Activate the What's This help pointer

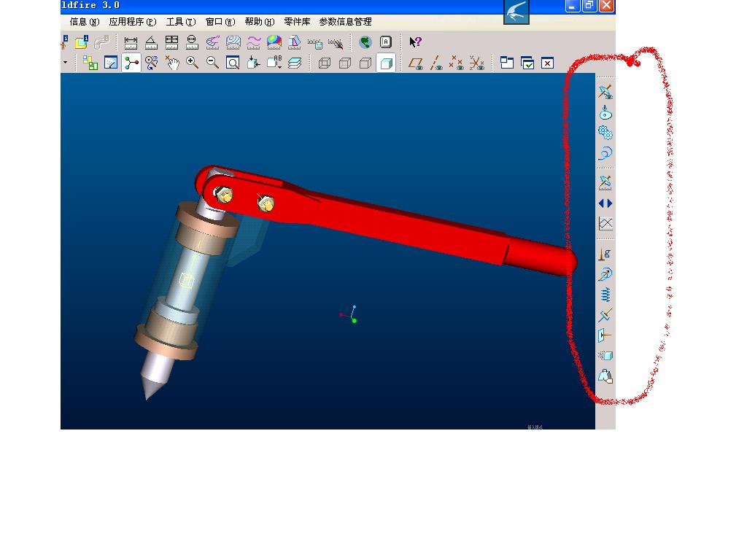click(x=415, y=42)
